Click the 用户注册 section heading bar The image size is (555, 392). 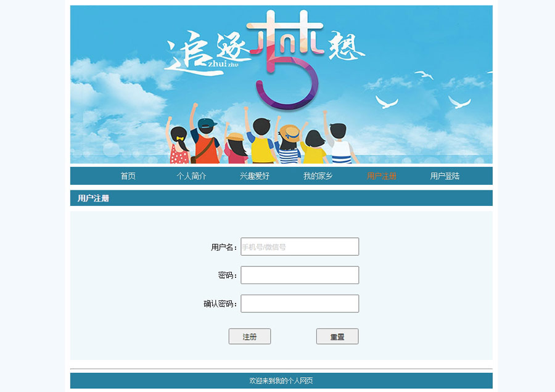tap(281, 198)
